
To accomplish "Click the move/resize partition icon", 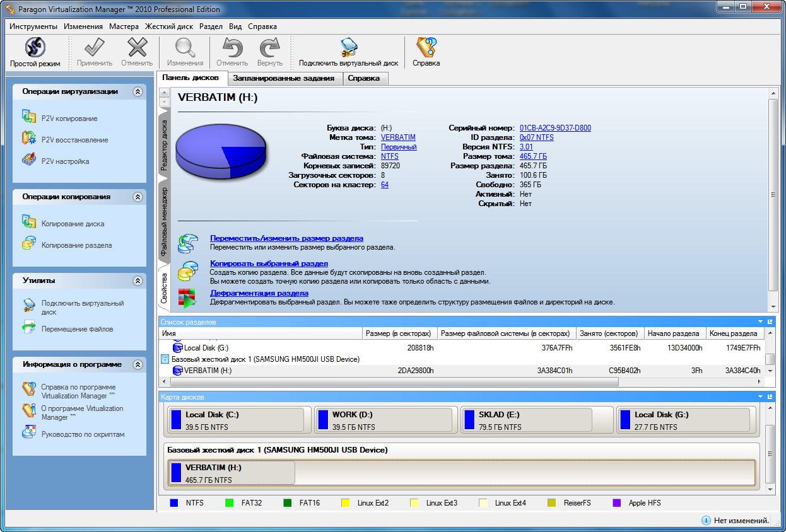I will click(187, 243).
